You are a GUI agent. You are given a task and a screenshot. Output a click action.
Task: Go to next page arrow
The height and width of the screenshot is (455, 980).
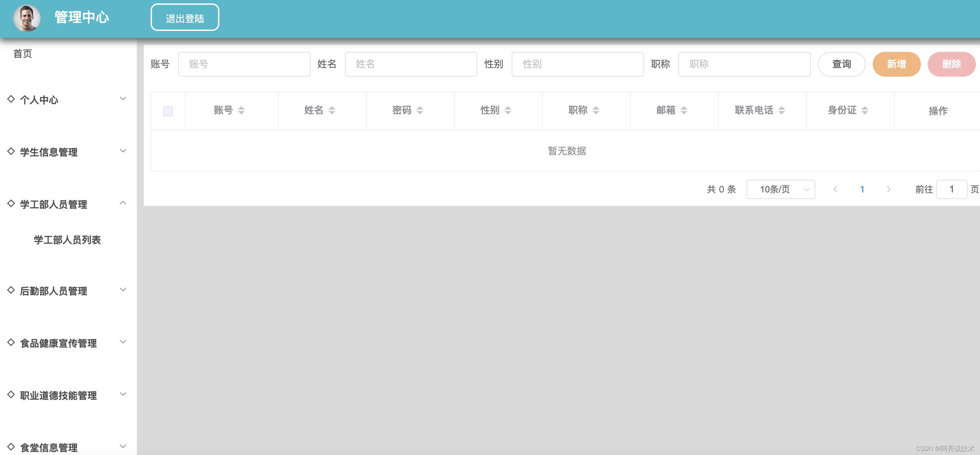pos(888,189)
